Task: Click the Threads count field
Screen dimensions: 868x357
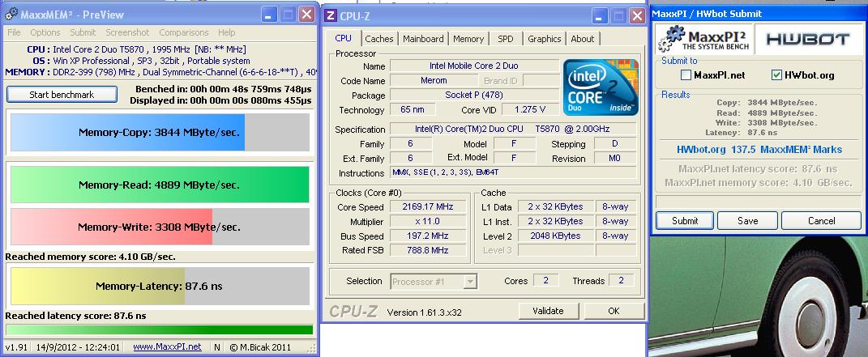Action: (621, 281)
